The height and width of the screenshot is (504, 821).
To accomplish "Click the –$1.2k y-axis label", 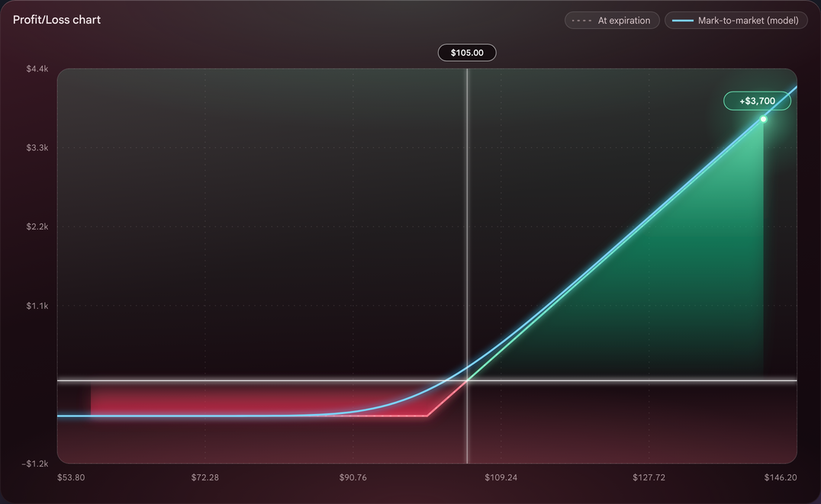I will pyautogui.click(x=35, y=464).
